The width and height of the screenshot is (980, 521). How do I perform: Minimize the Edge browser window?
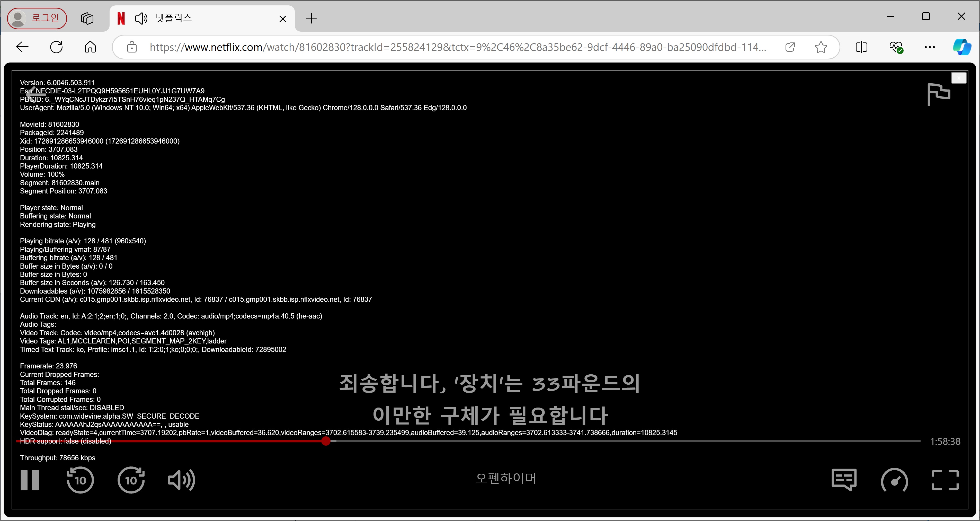890,16
